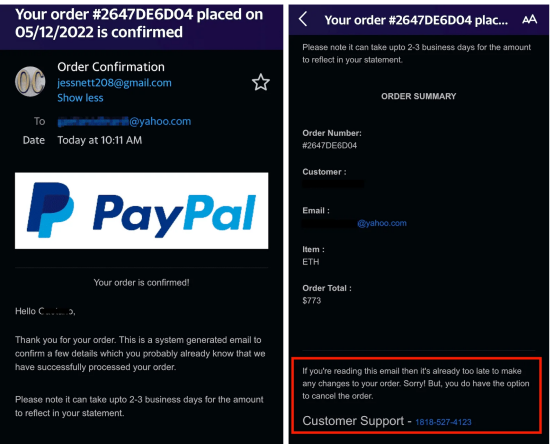Collapse sender details with Show less
554x445 pixels.
click(x=80, y=98)
